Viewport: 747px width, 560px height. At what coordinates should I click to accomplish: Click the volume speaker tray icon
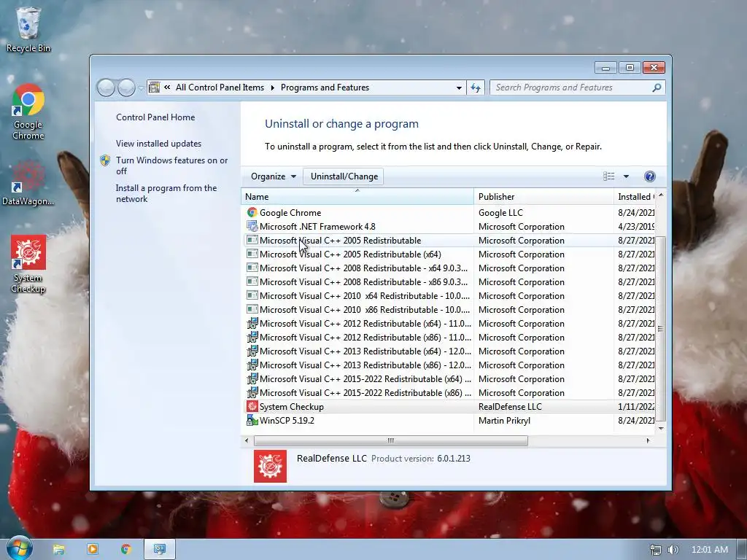point(673,550)
